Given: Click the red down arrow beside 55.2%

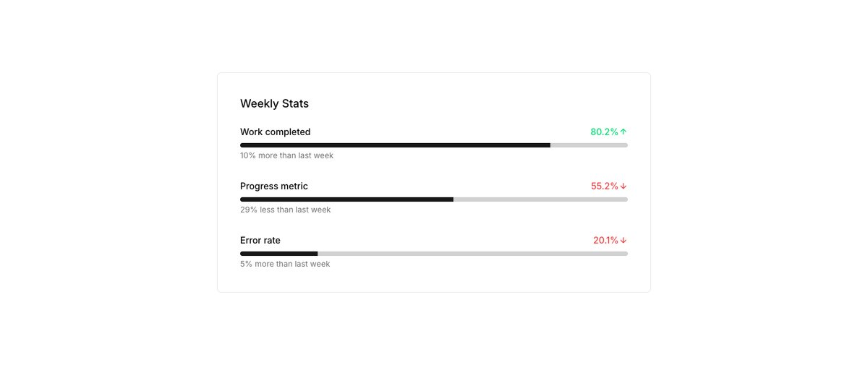Looking at the screenshot, I should (624, 186).
